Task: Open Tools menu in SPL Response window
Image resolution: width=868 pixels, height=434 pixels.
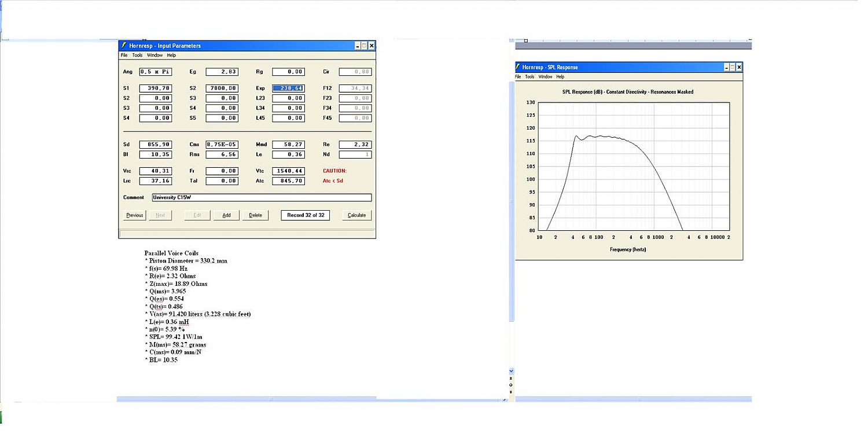Action: coord(529,77)
